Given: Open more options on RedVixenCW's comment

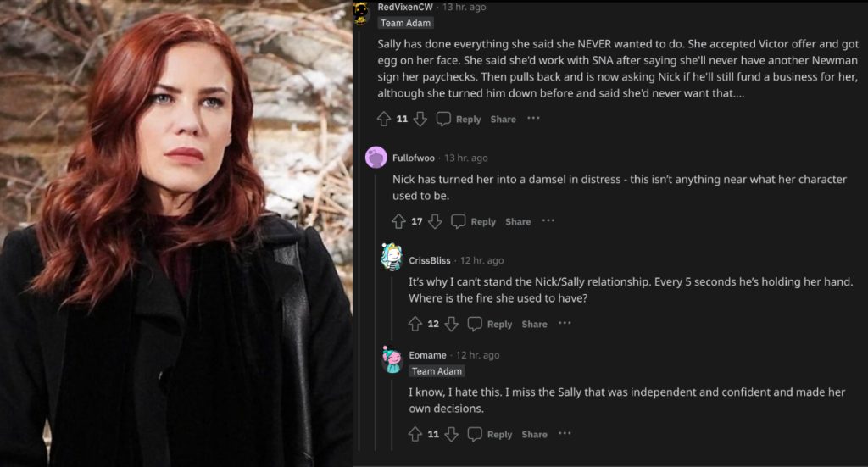Looking at the screenshot, I should (533, 119).
